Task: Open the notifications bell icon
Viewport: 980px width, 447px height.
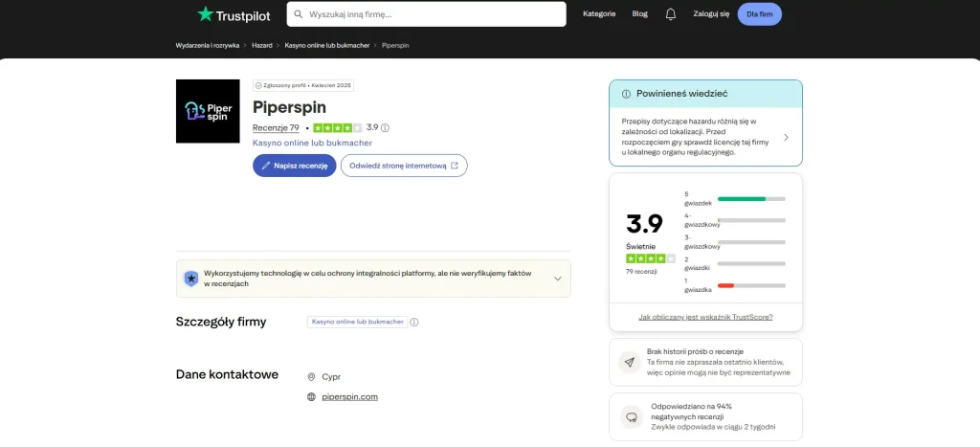Action: tap(671, 14)
